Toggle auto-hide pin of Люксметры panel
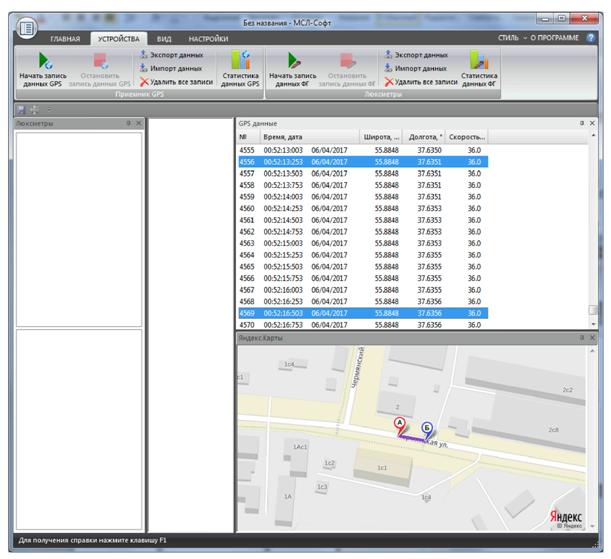 click(128, 123)
